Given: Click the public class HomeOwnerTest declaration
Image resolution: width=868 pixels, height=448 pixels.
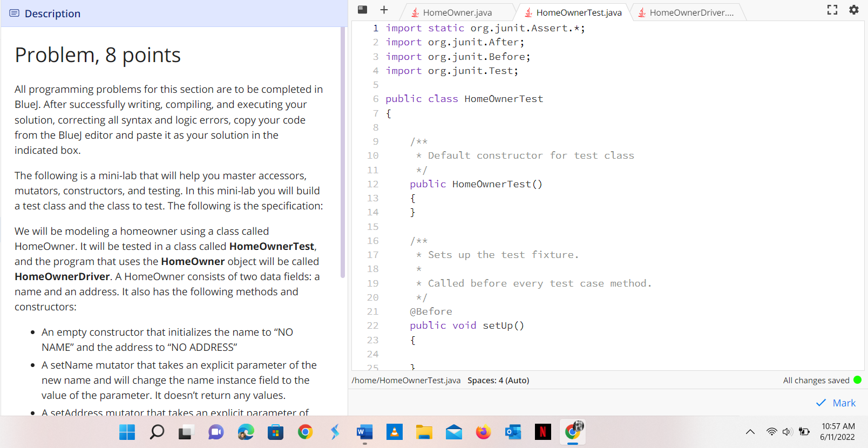Looking at the screenshot, I should [x=464, y=99].
